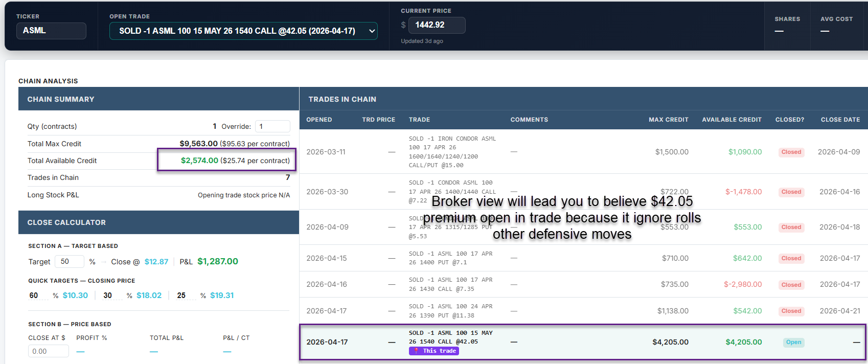Click the Close @ $12.87 value
This screenshot has height=364, width=868.
[156, 262]
